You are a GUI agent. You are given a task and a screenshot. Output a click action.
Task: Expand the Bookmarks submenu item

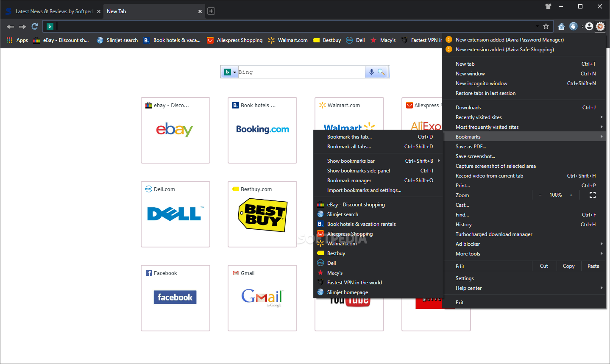click(525, 137)
